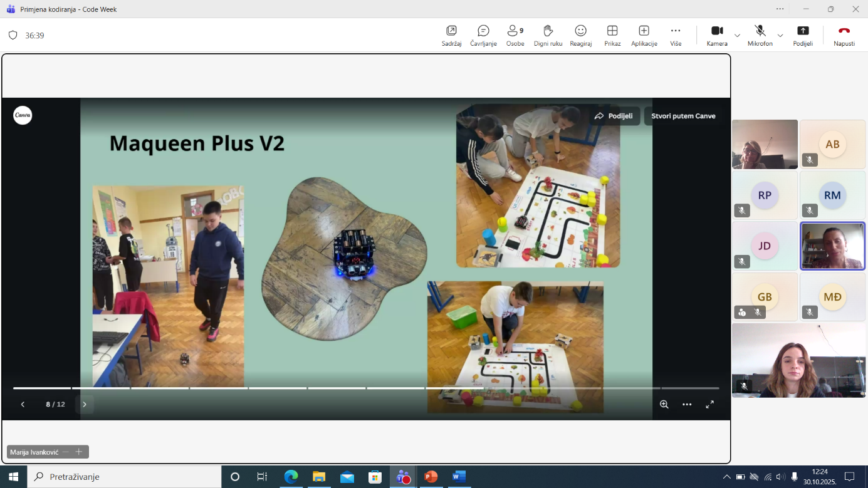Open the Više more actions menu
The height and width of the screenshot is (488, 868).
pyautogui.click(x=676, y=36)
